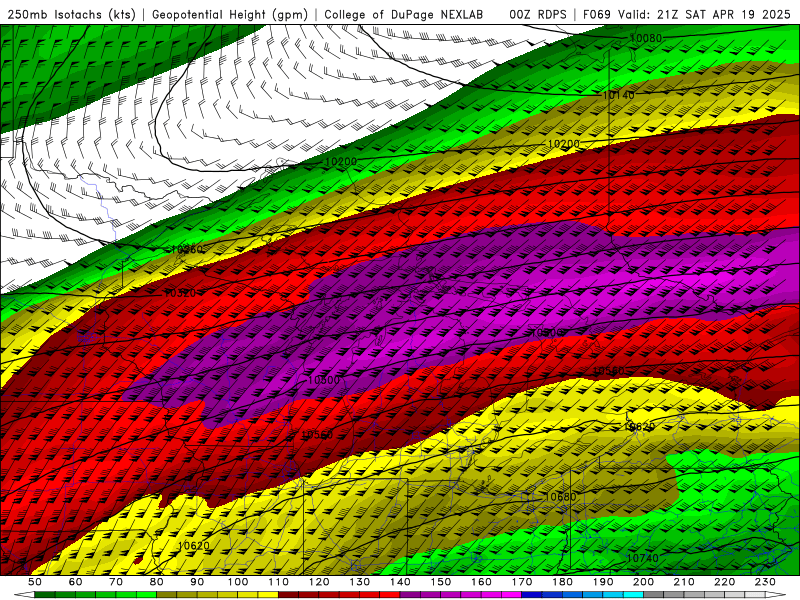Viewport: 800px width, 600px height.
Task: Click the 70 knot scale label
Action: (116, 582)
